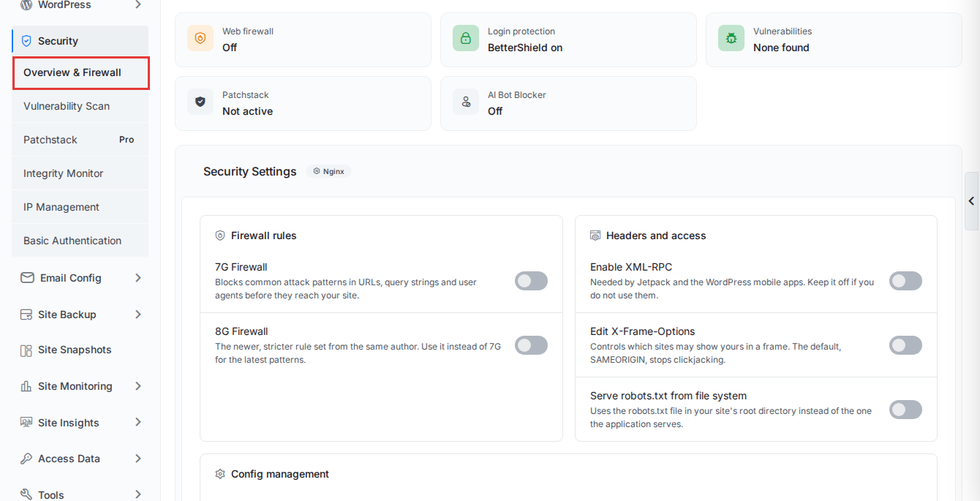Screen dimensions: 980x501
Task: Click the Security shield icon in sidebar
Action: click(26, 41)
